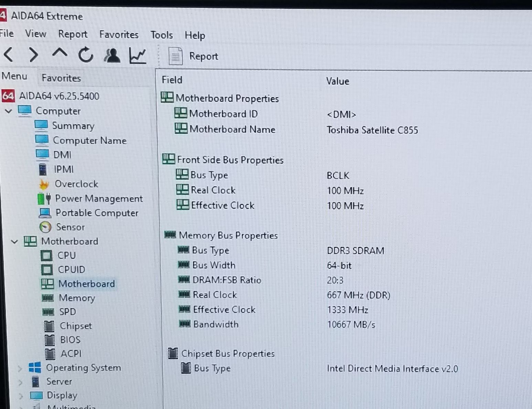Open Overclock page with flame icon

76,184
